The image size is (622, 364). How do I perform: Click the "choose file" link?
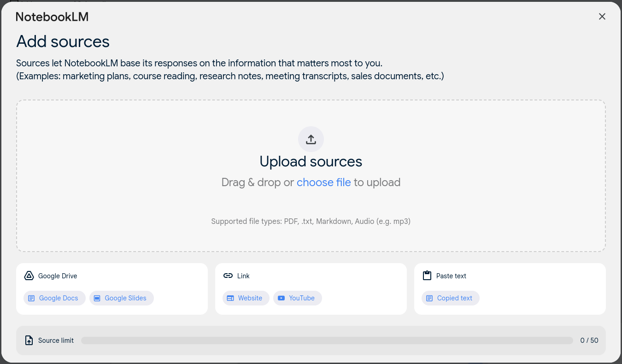pos(323,182)
